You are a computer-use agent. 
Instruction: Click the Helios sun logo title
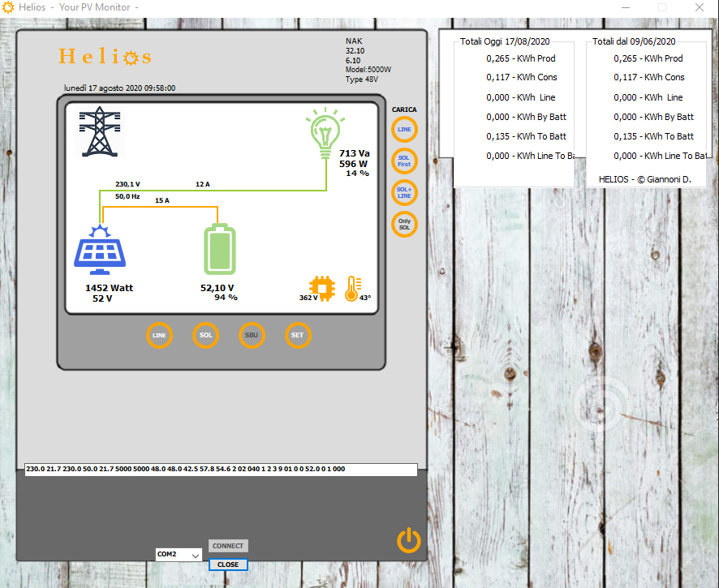[105, 57]
